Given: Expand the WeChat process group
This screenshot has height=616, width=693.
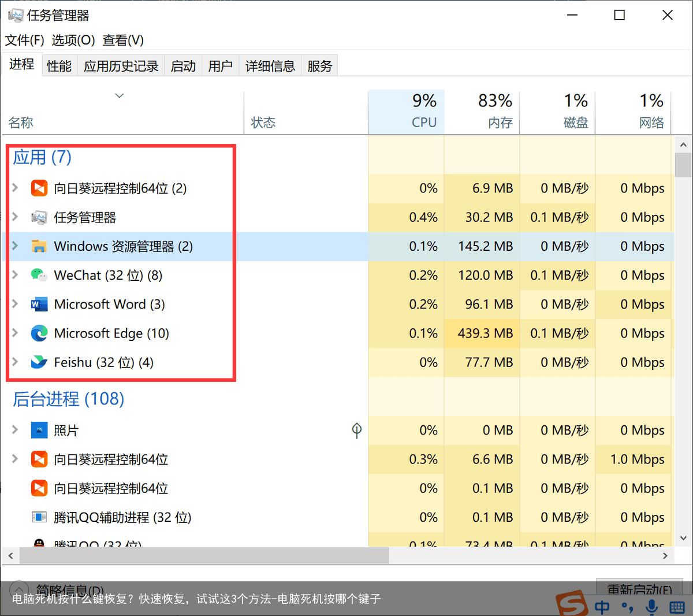Looking at the screenshot, I should coord(14,275).
